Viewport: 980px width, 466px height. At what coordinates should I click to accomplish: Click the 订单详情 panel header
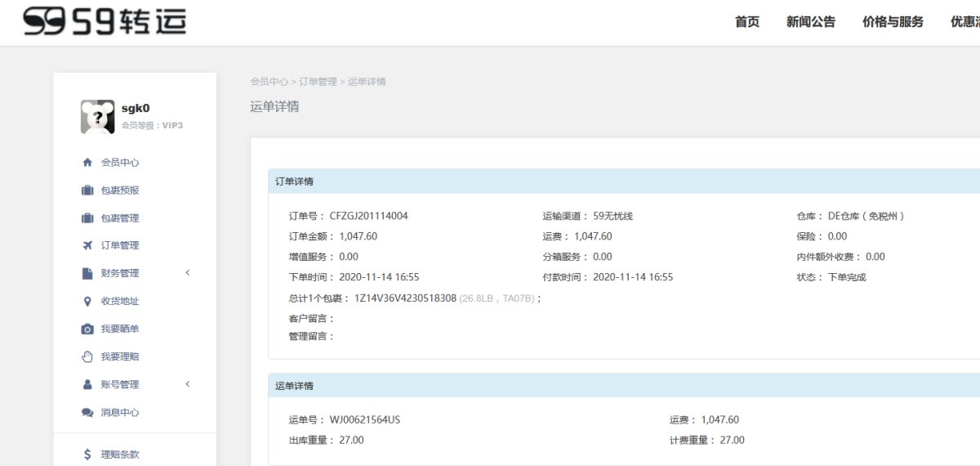(x=624, y=181)
